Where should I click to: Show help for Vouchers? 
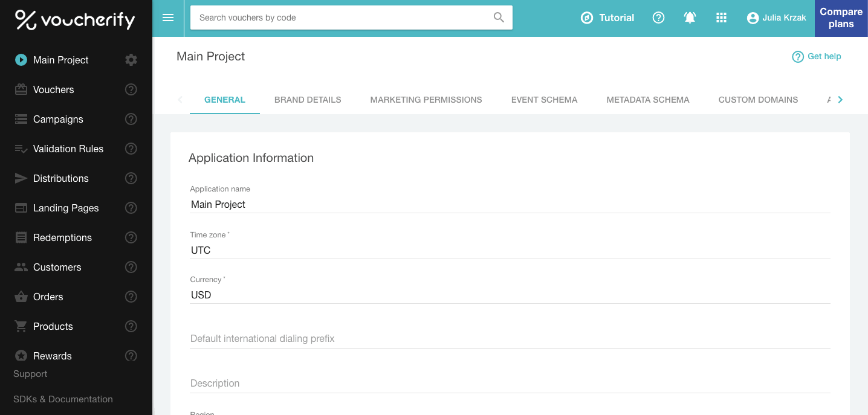(131, 89)
